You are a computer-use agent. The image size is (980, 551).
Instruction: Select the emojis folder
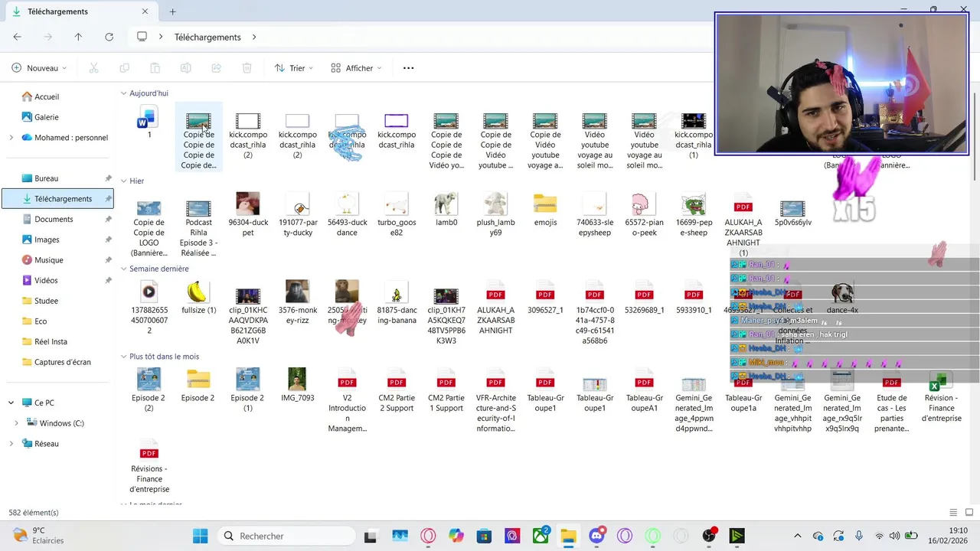[x=545, y=210]
